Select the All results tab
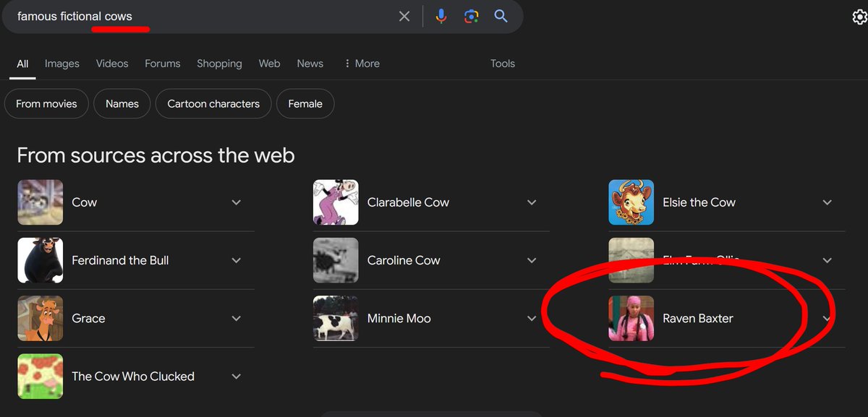868x417 pixels. (23, 64)
